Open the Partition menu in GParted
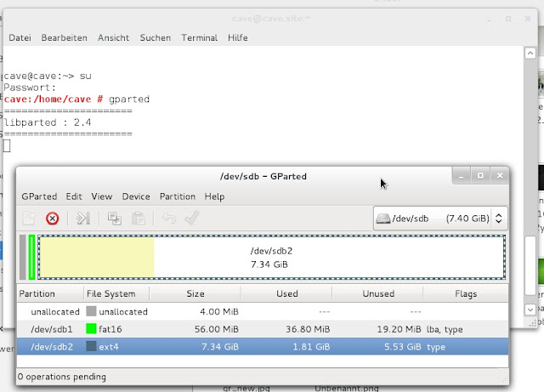The height and width of the screenshot is (392, 544). pyautogui.click(x=178, y=196)
